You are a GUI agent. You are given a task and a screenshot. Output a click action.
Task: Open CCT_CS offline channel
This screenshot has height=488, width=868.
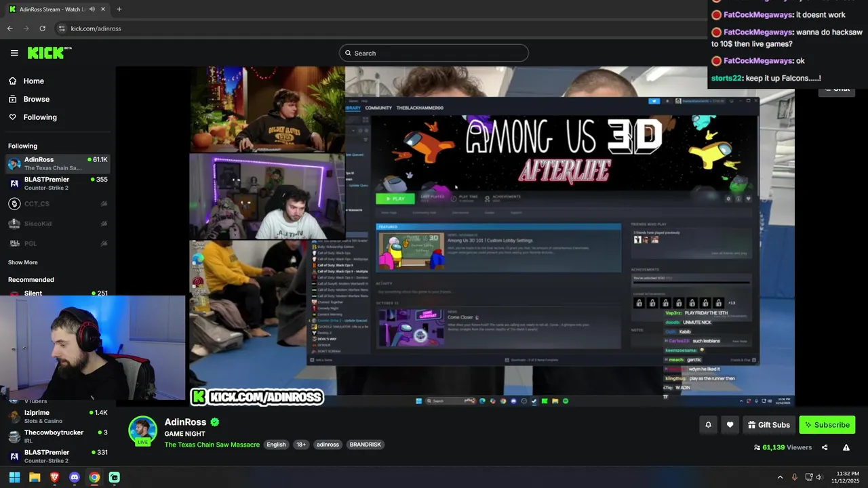(x=58, y=203)
